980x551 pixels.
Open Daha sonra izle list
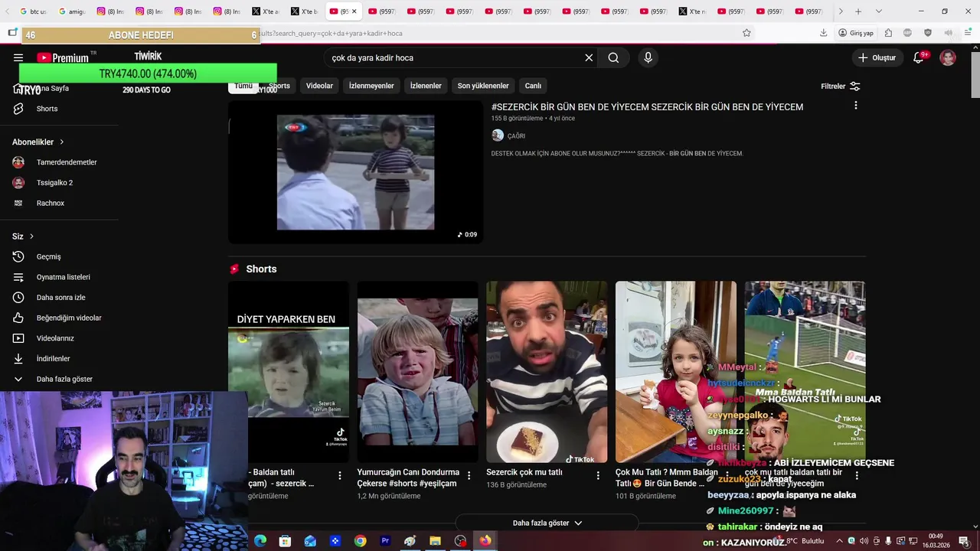[60, 298]
